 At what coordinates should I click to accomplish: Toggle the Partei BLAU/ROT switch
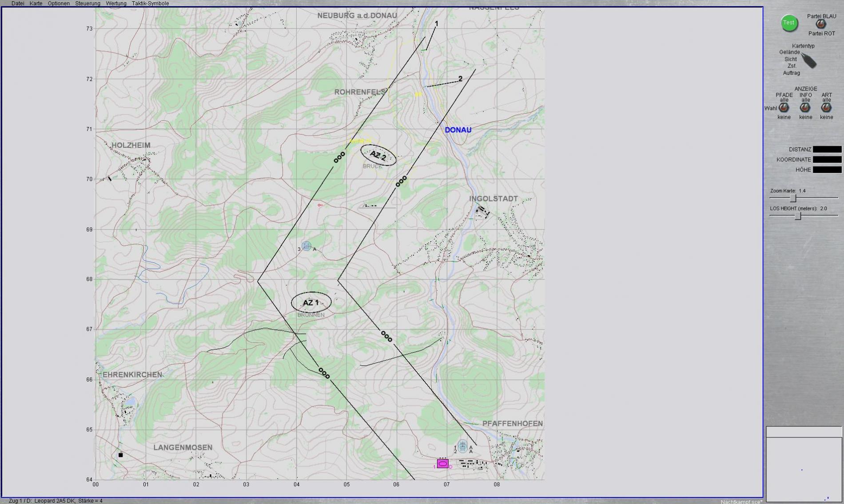(821, 25)
